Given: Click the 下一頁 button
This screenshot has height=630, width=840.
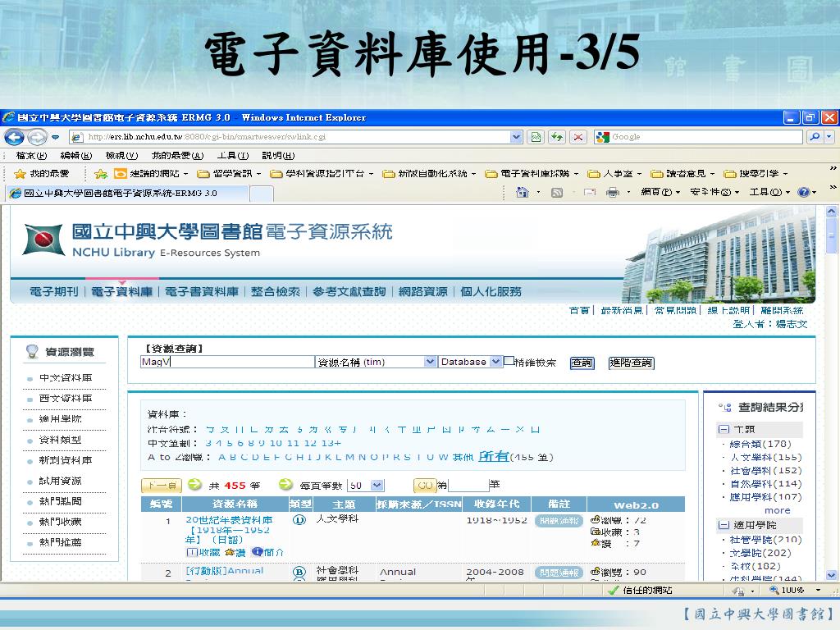Looking at the screenshot, I should [162, 486].
